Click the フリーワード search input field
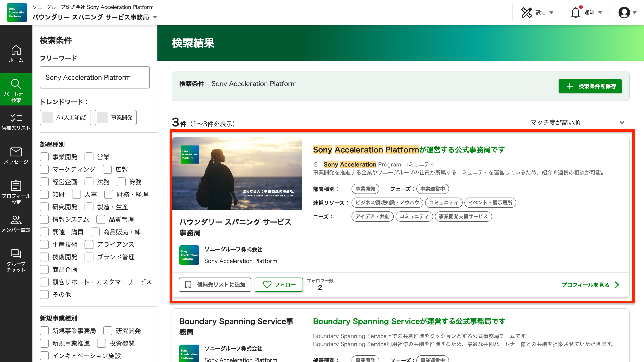This screenshot has width=644, height=362. pyautogui.click(x=95, y=78)
